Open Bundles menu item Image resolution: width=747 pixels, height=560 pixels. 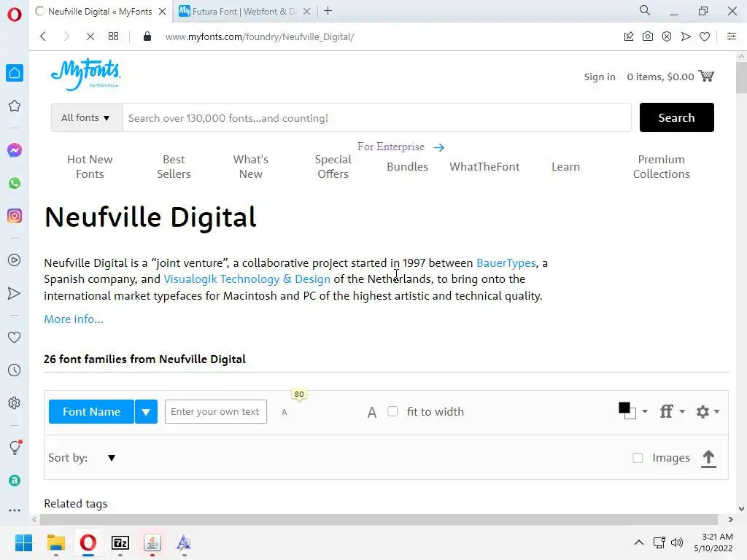[x=407, y=167]
